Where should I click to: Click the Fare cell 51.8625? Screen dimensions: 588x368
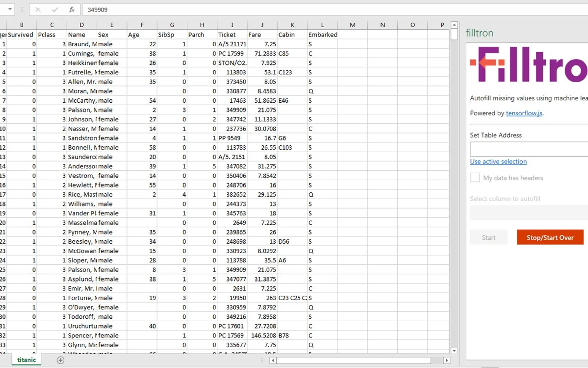click(262, 100)
